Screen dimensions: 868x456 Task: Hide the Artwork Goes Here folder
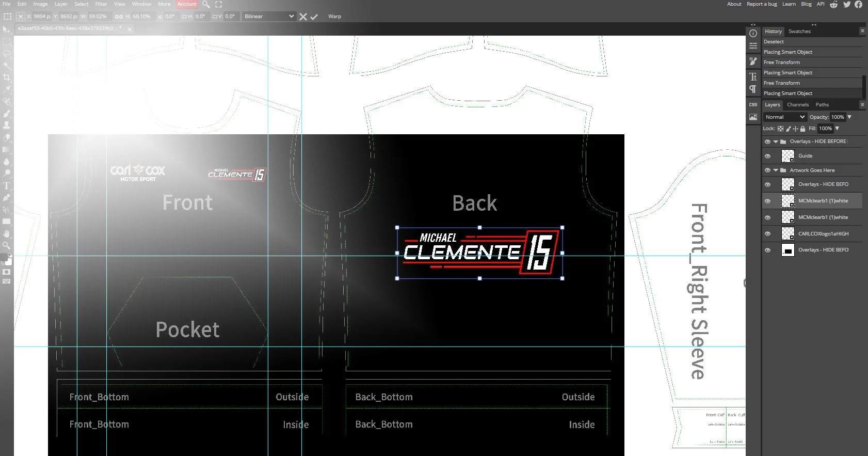tap(767, 170)
